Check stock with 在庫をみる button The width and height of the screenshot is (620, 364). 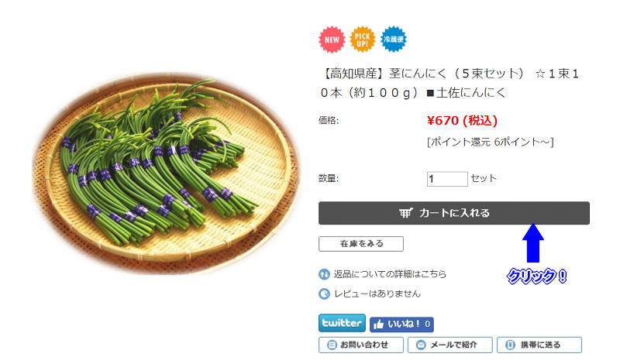click(361, 244)
